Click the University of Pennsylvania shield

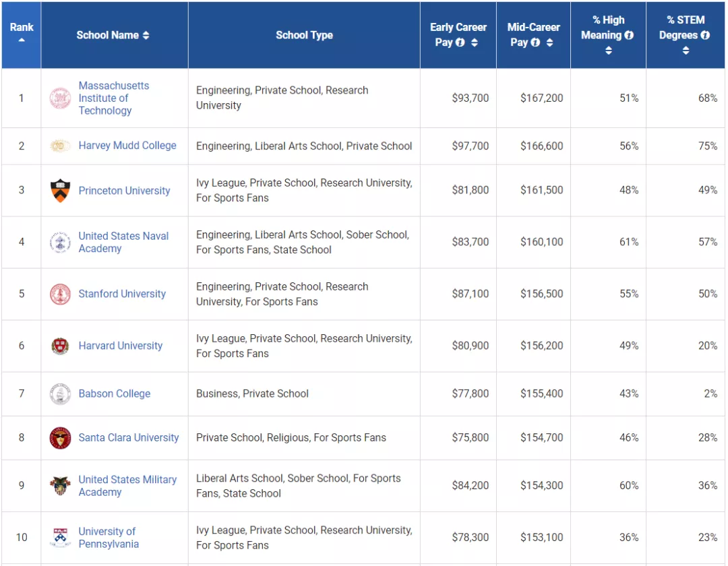pos(61,537)
